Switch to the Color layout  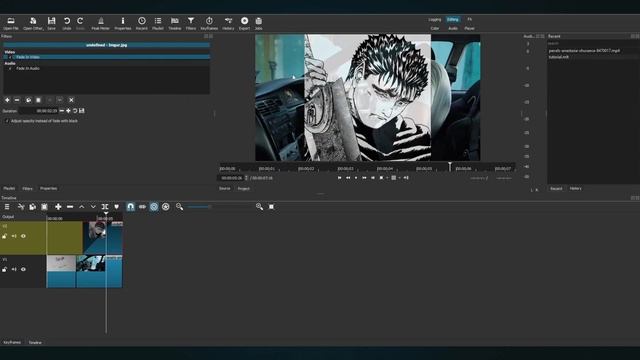pyautogui.click(x=435, y=29)
